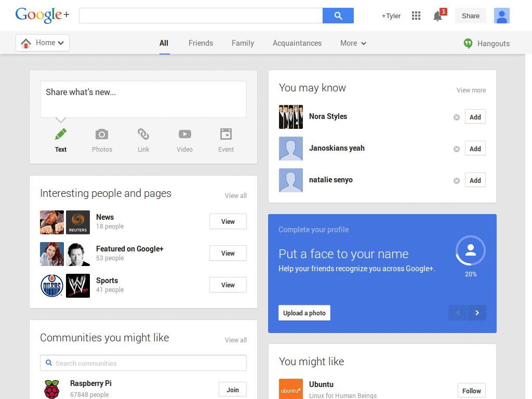
Task: Click the profile avatar in header
Action: tap(502, 16)
